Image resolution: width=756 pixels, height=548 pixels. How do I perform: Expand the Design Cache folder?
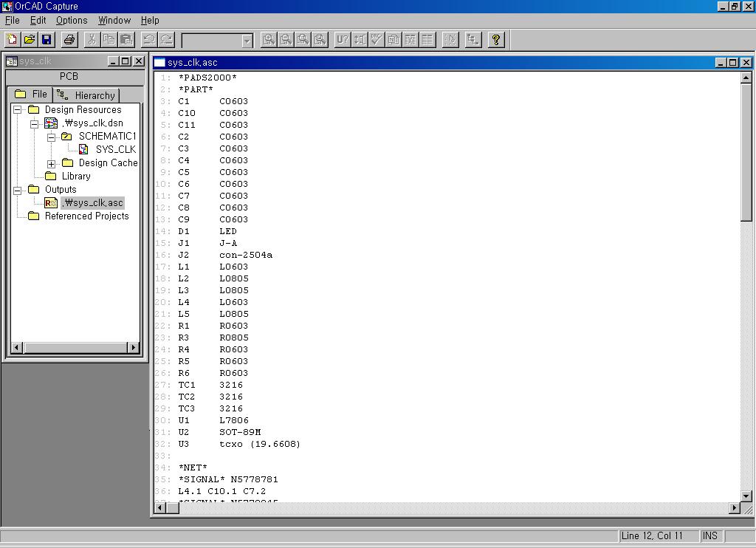[51, 164]
